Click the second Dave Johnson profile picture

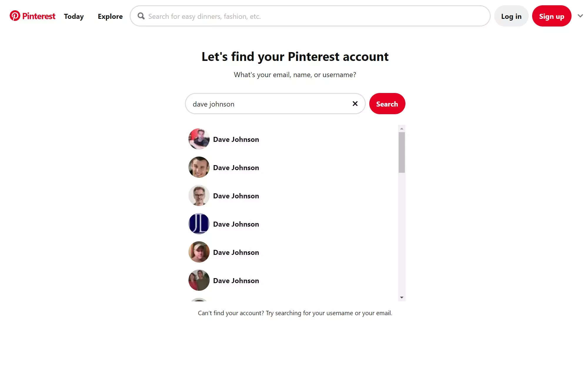[x=199, y=167]
